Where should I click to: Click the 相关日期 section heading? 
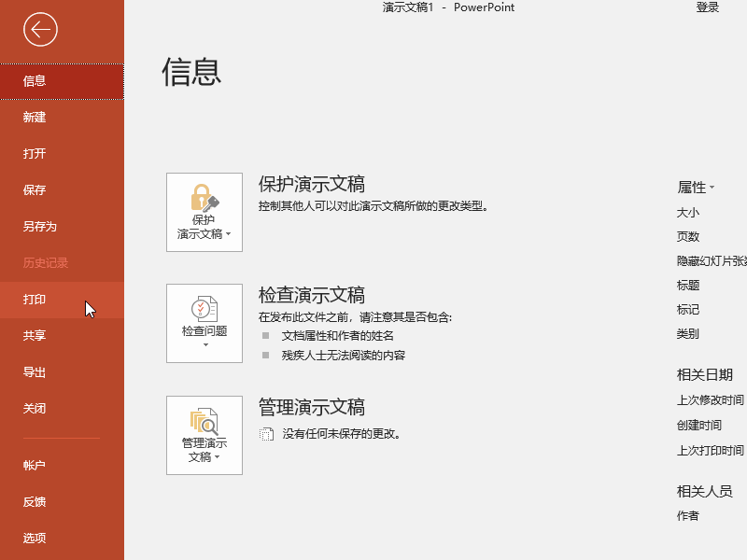tap(705, 375)
